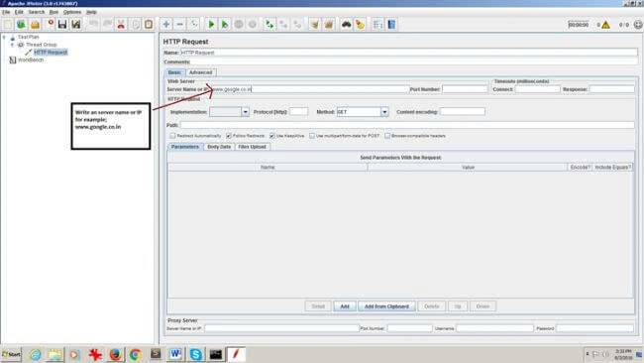Click the Paste clipboard icon

(x=149, y=24)
